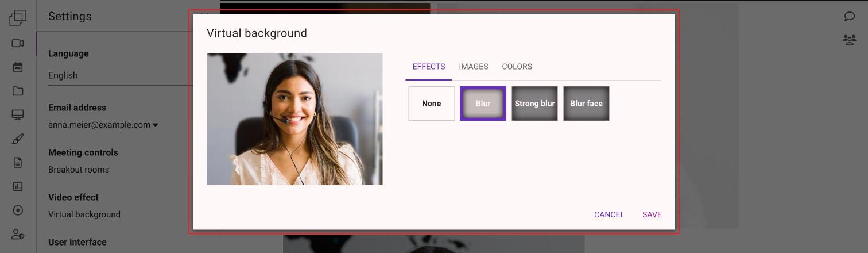Click the CANCEL button in the dialog
The width and height of the screenshot is (868, 253).
click(609, 214)
